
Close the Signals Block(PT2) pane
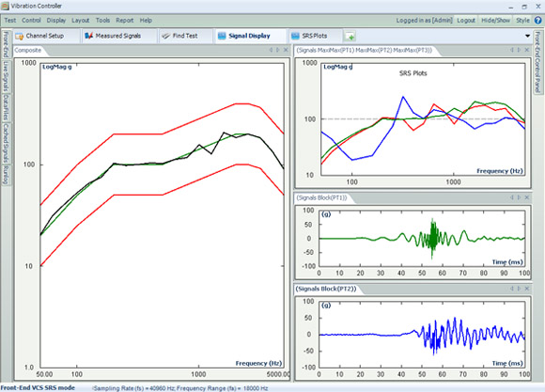pos(527,289)
